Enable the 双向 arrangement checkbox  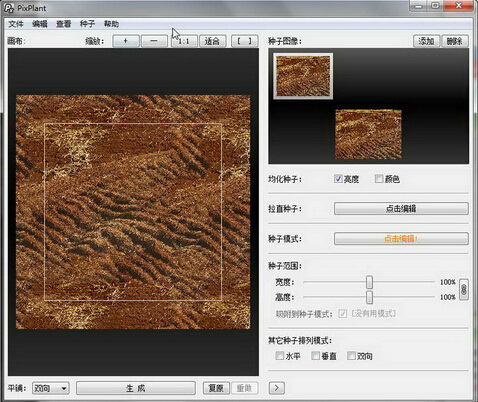pos(351,356)
